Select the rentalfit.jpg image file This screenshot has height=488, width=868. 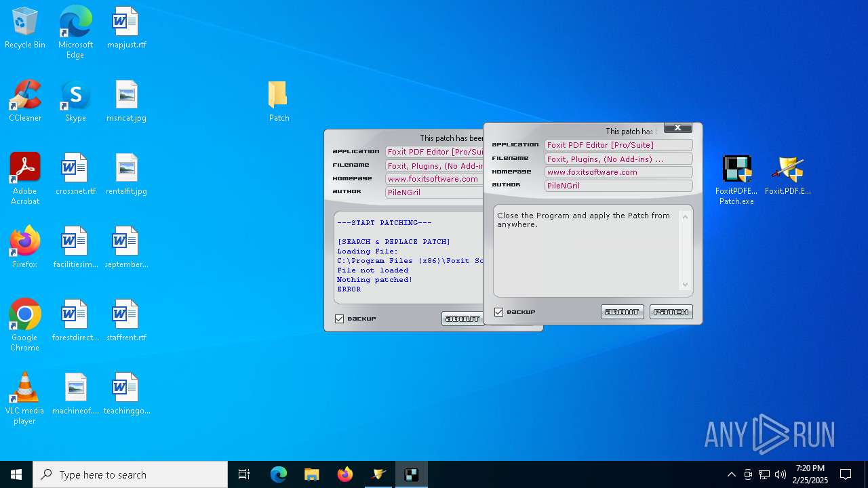click(x=126, y=175)
